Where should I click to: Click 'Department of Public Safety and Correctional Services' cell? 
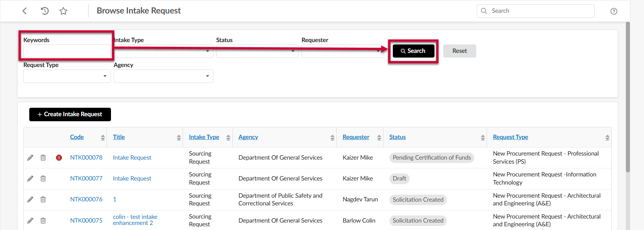(280, 199)
